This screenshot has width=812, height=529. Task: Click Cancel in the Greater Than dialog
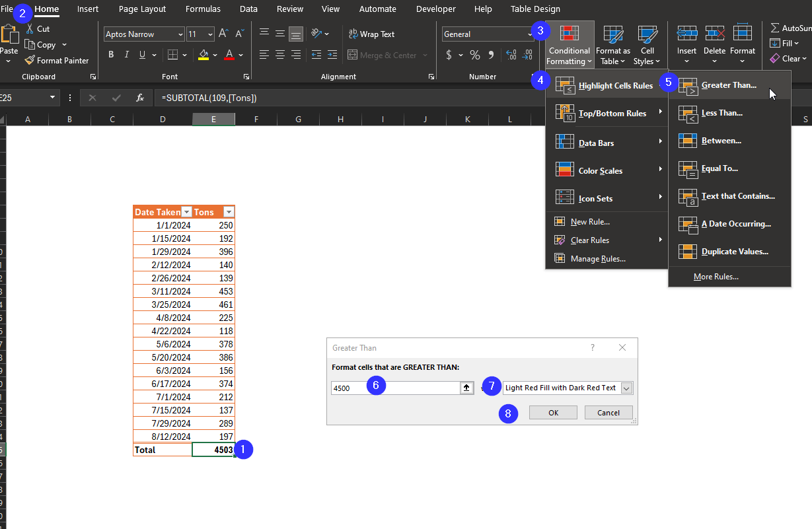(608, 413)
